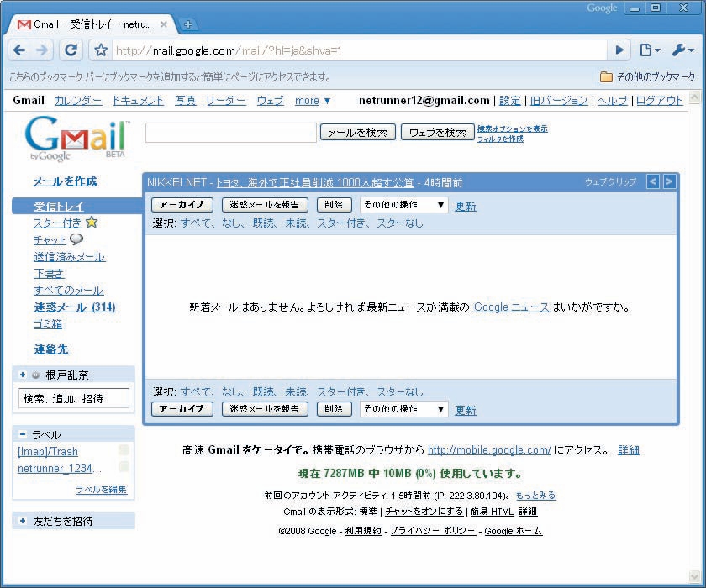Open the 受信トレイ inbox
The image size is (706, 588).
(x=59, y=207)
